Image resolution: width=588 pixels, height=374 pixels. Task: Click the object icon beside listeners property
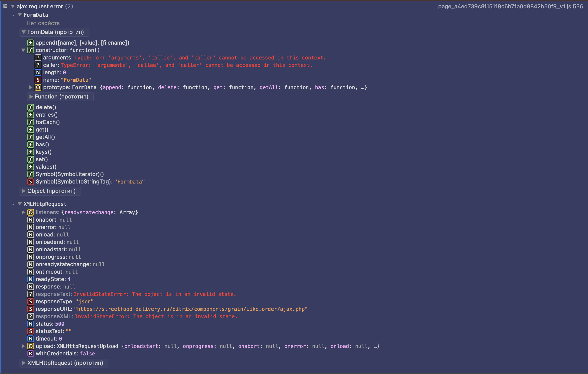click(x=30, y=212)
